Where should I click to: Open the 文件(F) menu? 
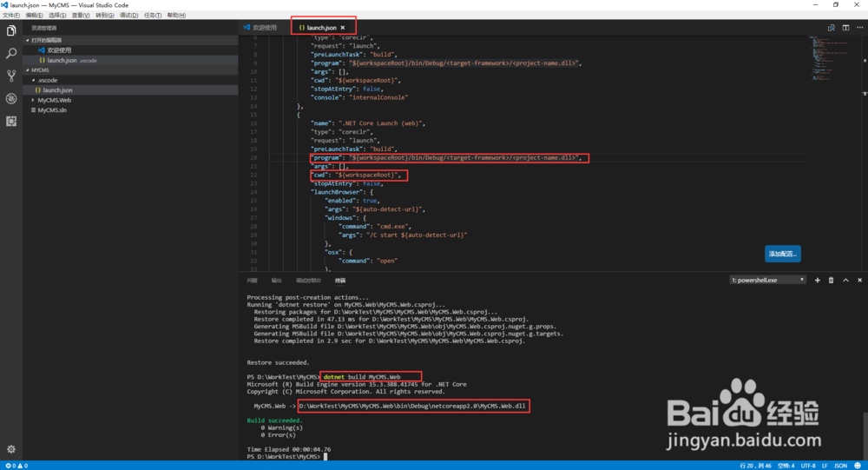coord(11,16)
